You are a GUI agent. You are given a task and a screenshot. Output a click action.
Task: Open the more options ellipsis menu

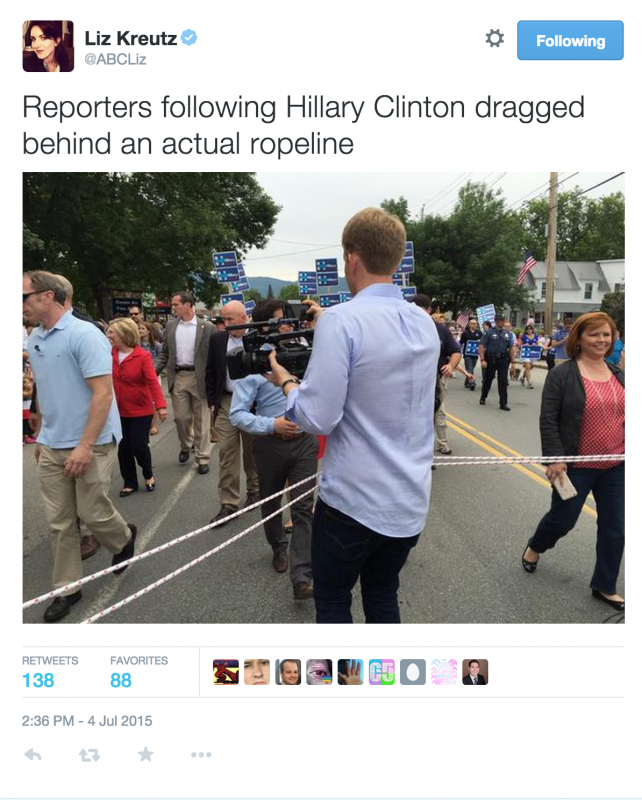pyautogui.click(x=201, y=755)
